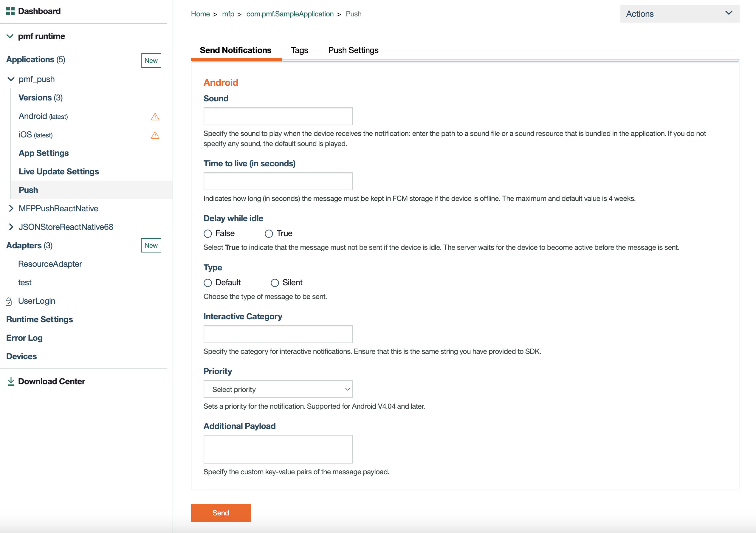Click the Download Center download icon
756x533 pixels.
(10, 381)
